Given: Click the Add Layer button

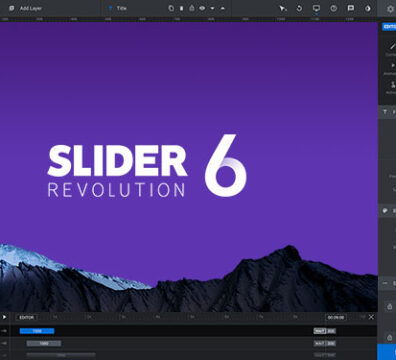Looking at the screenshot, I should pos(26,8).
